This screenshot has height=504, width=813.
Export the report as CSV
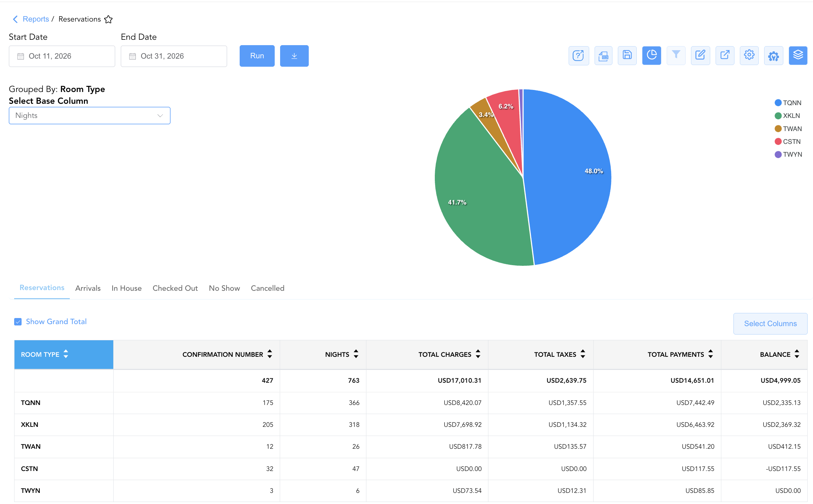pyautogui.click(x=603, y=56)
